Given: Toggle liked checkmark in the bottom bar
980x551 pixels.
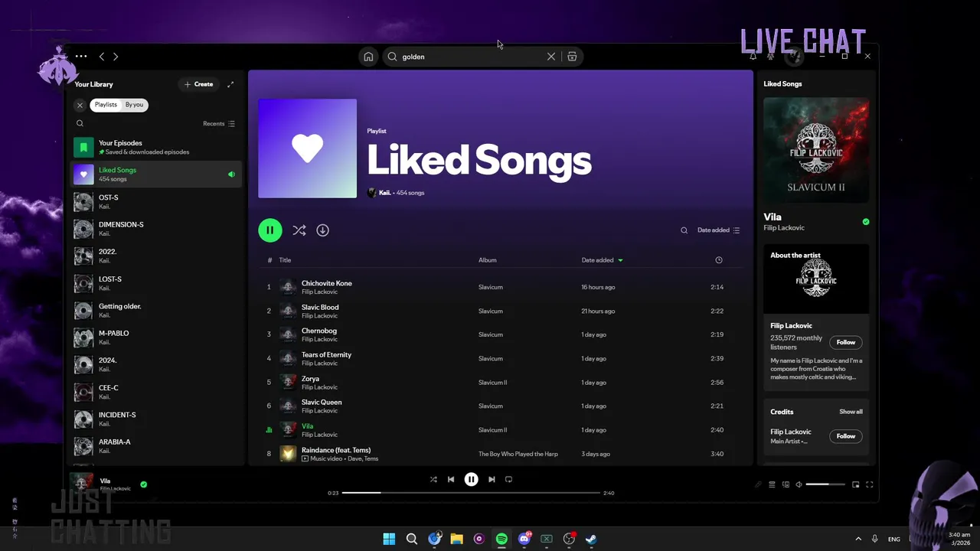Looking at the screenshot, I should [143, 484].
